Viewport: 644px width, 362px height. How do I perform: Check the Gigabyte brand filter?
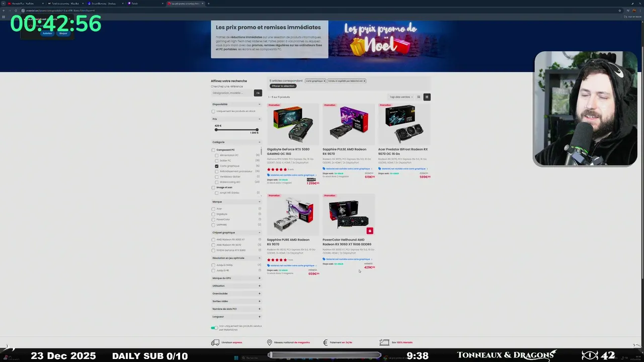(x=213, y=214)
